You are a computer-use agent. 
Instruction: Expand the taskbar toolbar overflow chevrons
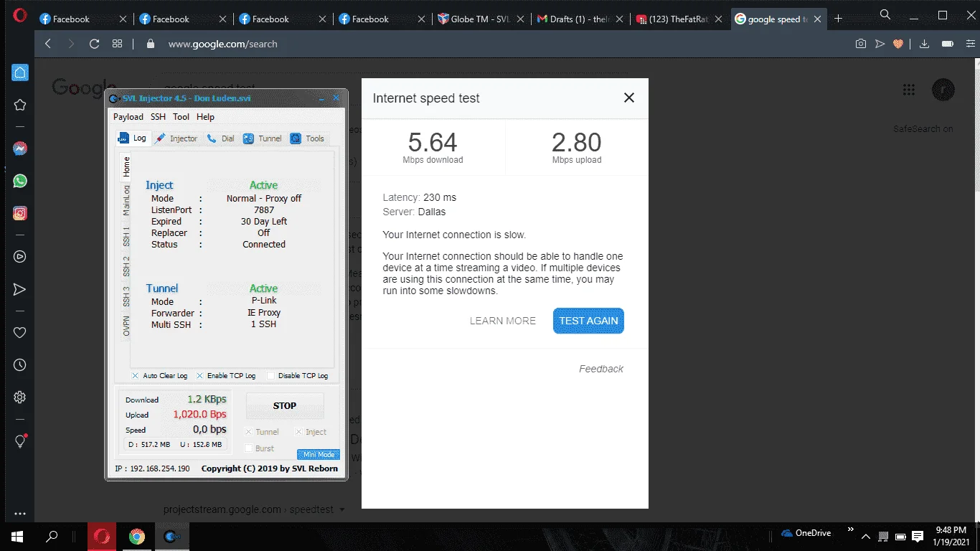coord(851,529)
